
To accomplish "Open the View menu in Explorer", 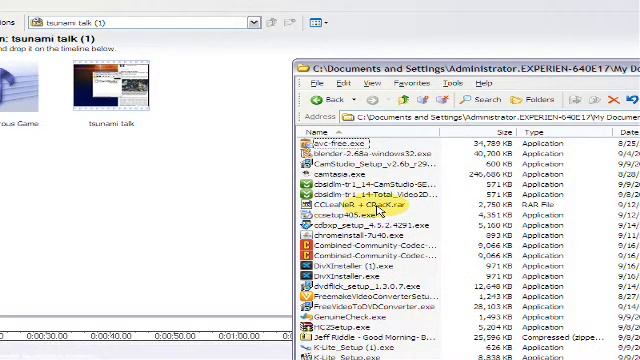I will click(372, 83).
